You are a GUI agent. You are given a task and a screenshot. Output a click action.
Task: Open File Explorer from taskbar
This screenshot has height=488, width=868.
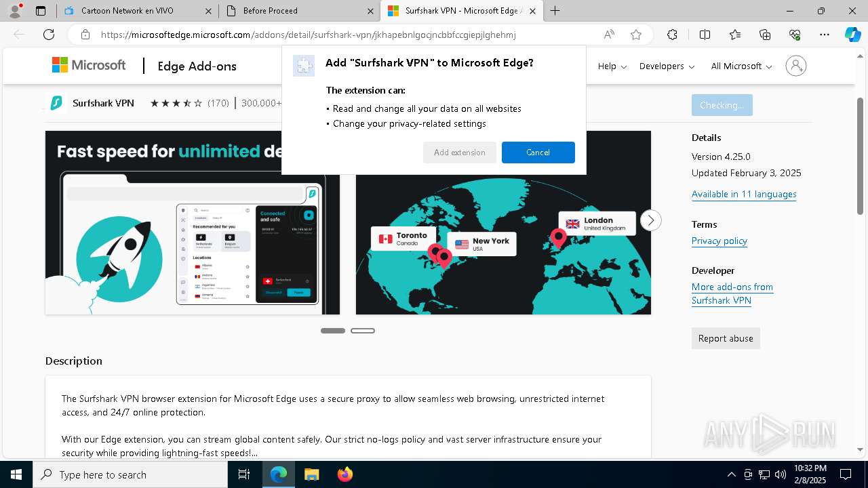[311, 474]
